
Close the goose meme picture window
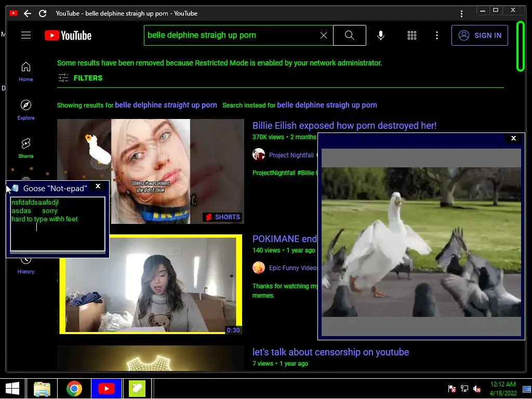pos(513,138)
